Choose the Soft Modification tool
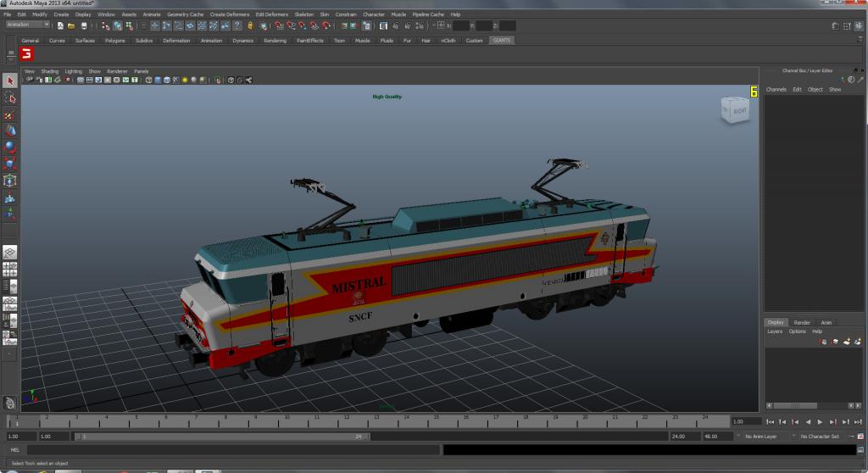868x473 pixels. (10, 198)
